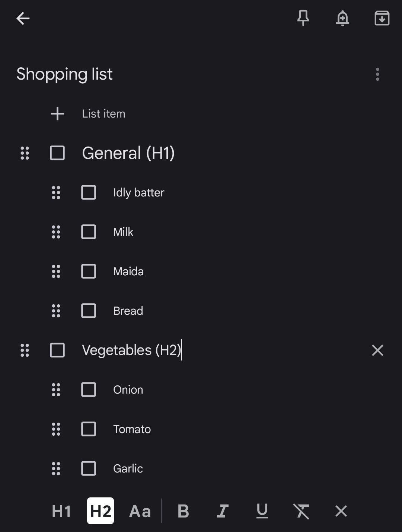Tick the Idly batter item checkbox

pyautogui.click(x=89, y=192)
